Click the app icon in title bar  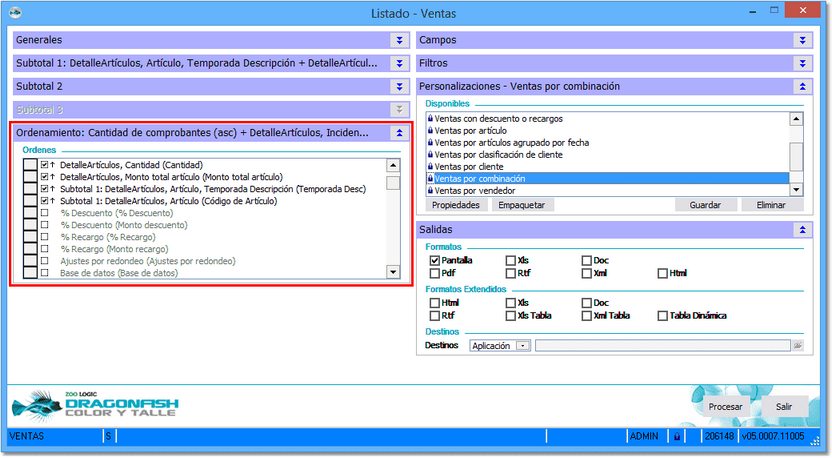[13, 13]
